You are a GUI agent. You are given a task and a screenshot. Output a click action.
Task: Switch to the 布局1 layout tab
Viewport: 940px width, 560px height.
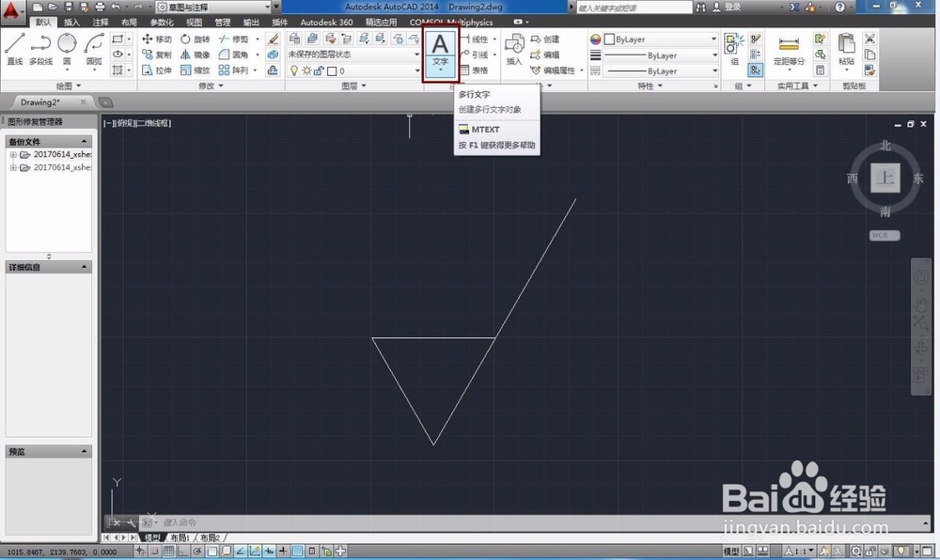pos(180,537)
